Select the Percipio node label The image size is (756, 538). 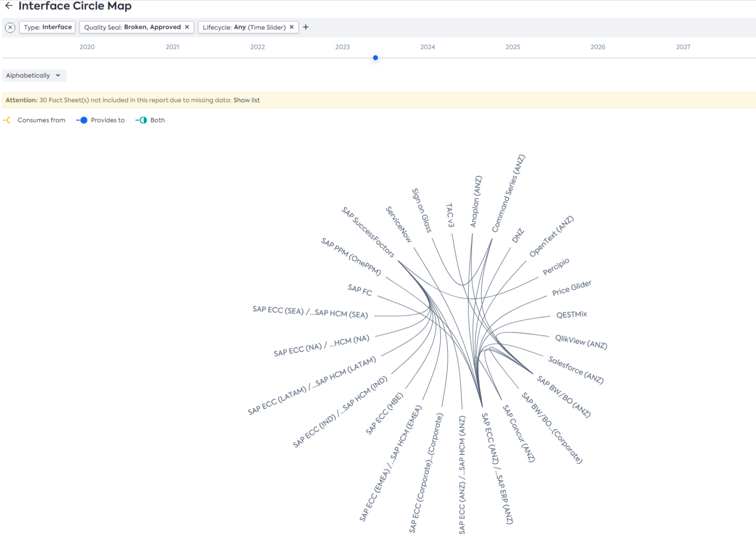pos(556,266)
